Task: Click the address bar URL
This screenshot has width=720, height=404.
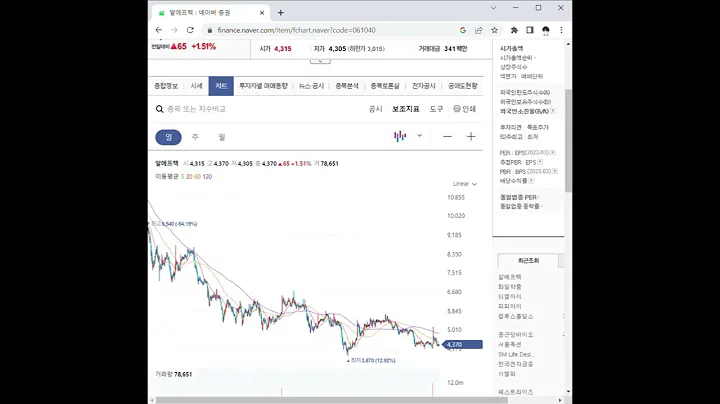Action: click(296, 30)
